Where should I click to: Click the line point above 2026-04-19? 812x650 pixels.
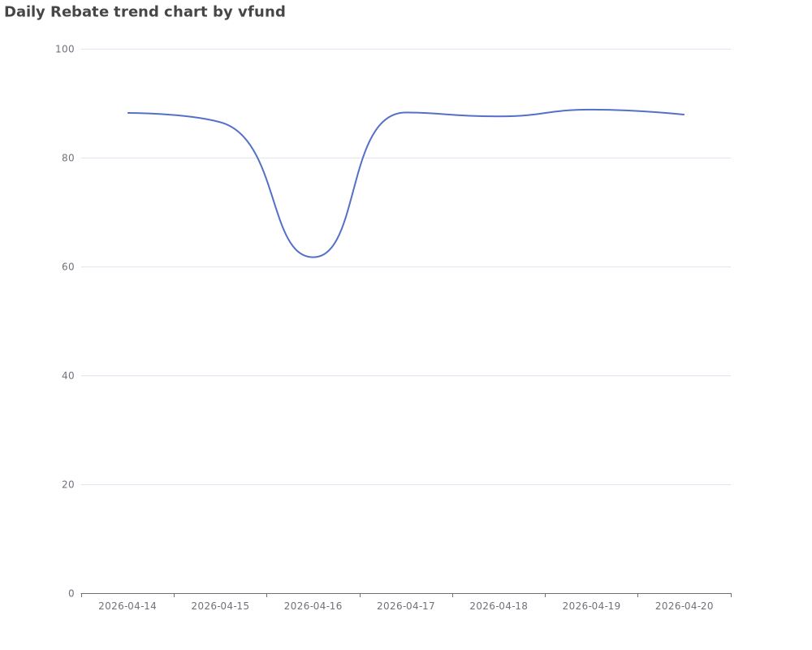591,110
